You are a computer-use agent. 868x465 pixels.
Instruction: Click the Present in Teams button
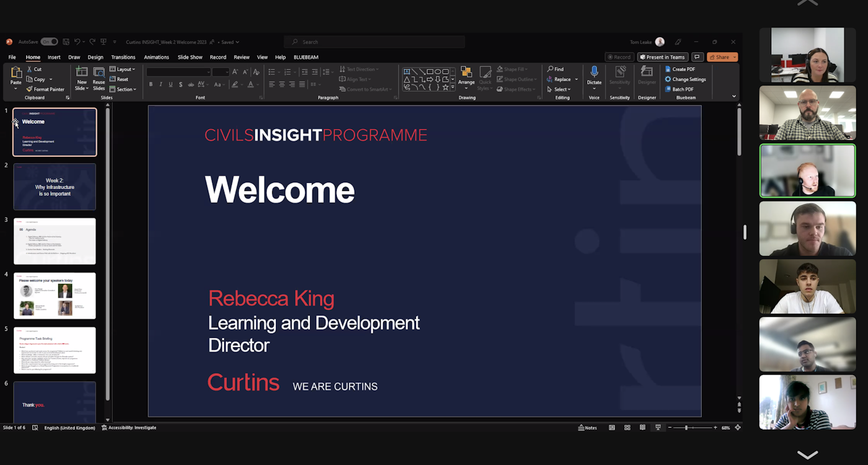pyautogui.click(x=662, y=58)
